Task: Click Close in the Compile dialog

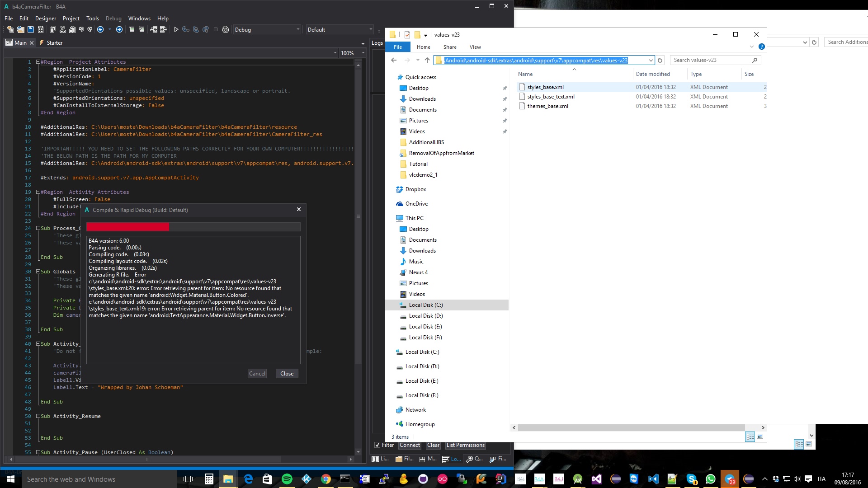Action: point(287,374)
